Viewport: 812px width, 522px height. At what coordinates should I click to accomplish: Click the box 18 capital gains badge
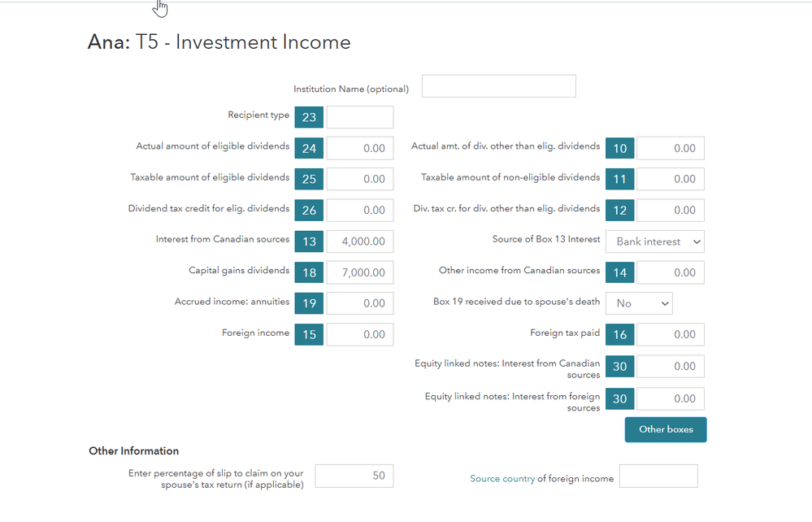309,272
